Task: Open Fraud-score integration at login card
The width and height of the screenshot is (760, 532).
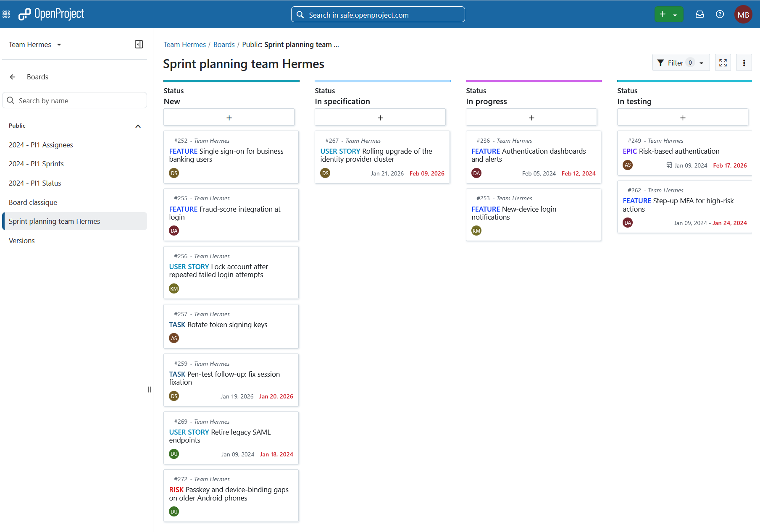Action: coord(231,215)
